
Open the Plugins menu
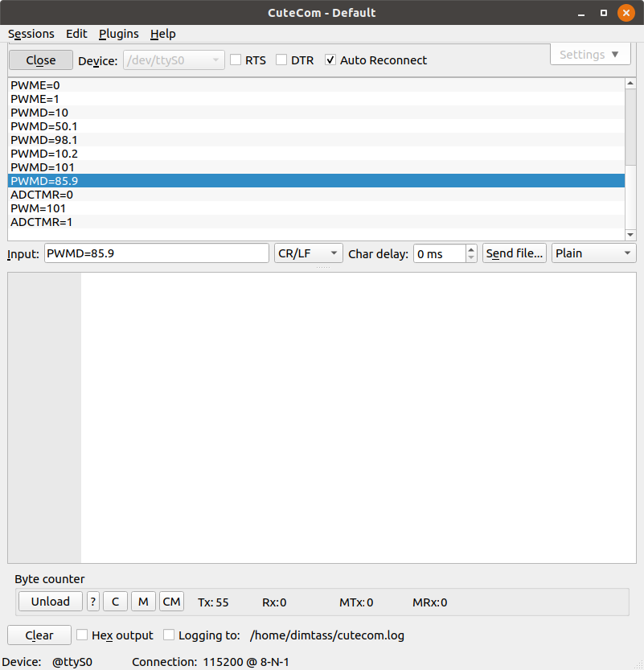119,34
